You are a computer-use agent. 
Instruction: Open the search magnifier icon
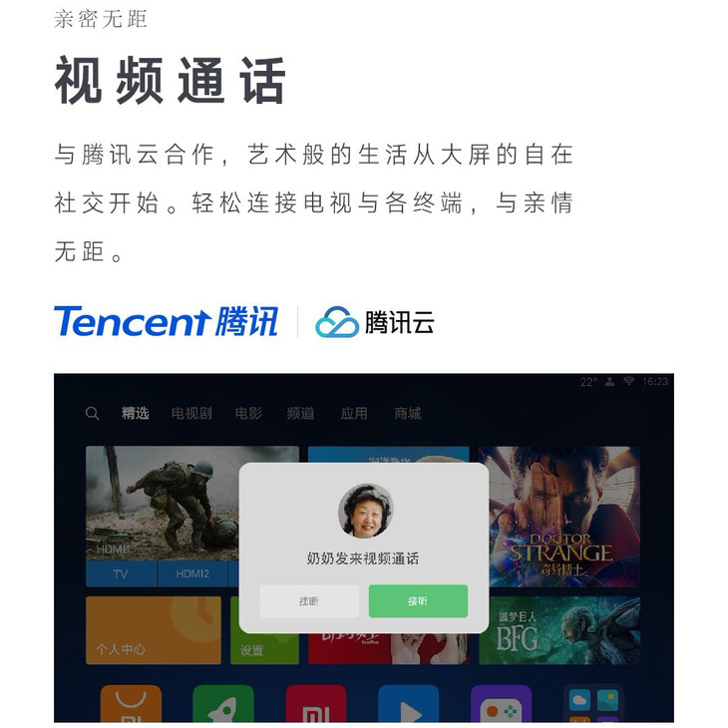click(x=92, y=413)
